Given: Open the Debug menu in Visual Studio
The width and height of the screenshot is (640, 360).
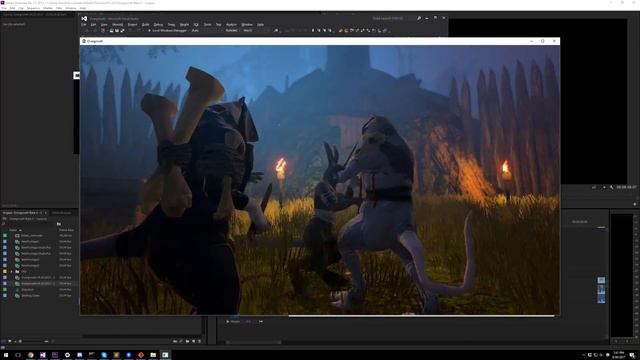Looking at the screenshot, I should (158, 24).
